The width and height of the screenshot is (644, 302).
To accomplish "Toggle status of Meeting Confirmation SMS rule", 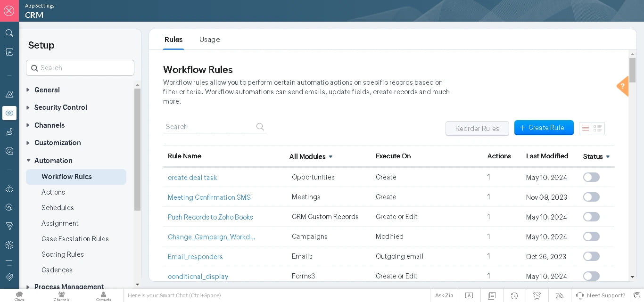I will pos(591,197).
